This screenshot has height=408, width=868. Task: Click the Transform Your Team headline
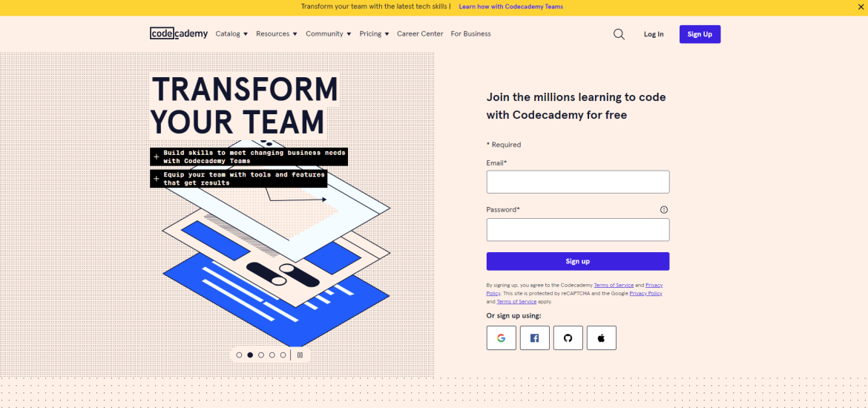[x=244, y=105]
